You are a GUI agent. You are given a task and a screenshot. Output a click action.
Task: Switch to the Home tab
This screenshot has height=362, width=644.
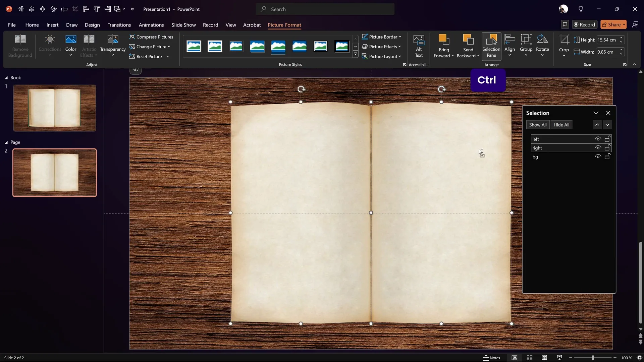tap(32, 25)
